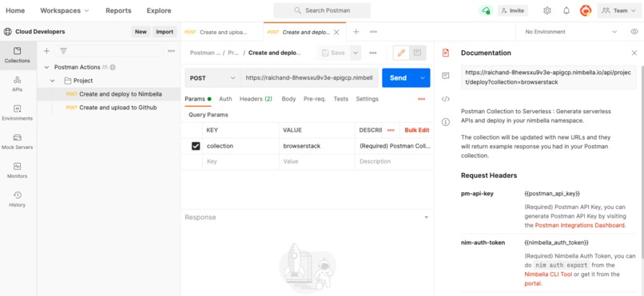Expand the Response pane options arrow
Viewport: 644px width, 296px height.
pos(426,217)
